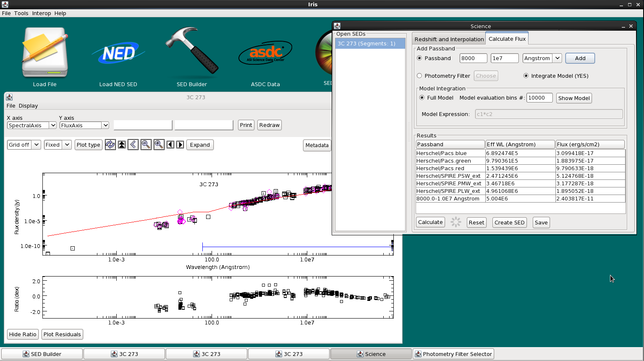Open the Display menu in plot window
644x361 pixels.
click(x=28, y=106)
